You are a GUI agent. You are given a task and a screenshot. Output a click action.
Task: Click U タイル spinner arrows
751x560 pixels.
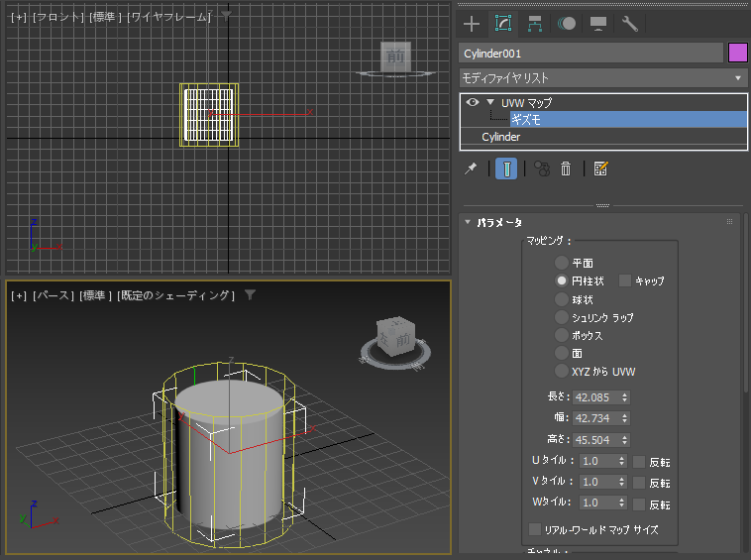click(x=621, y=461)
